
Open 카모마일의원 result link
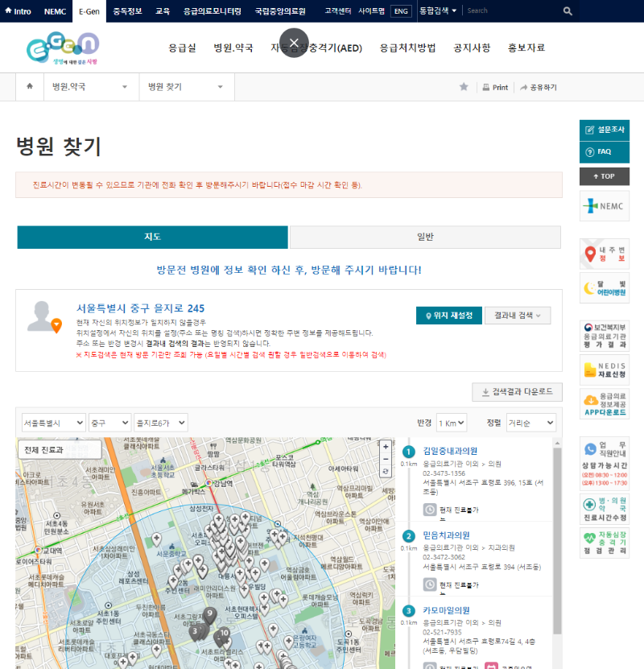446,610
